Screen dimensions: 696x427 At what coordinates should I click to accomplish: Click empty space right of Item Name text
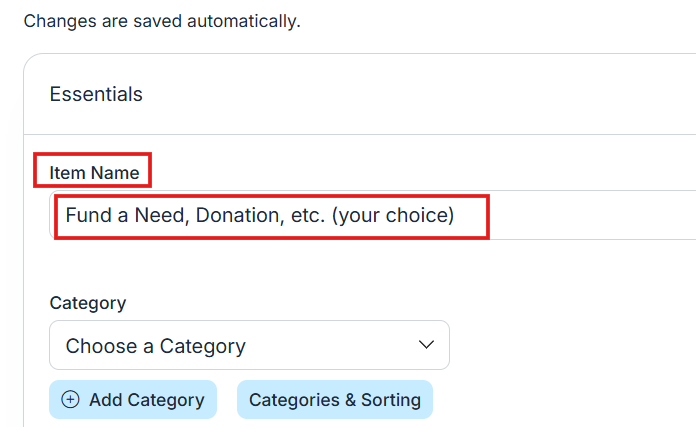590,215
